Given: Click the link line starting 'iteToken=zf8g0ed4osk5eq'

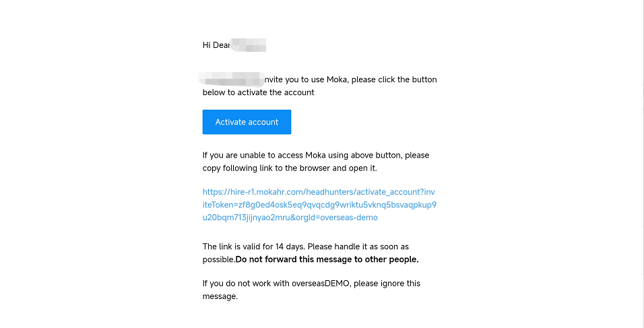Looking at the screenshot, I should pyautogui.click(x=324, y=205).
